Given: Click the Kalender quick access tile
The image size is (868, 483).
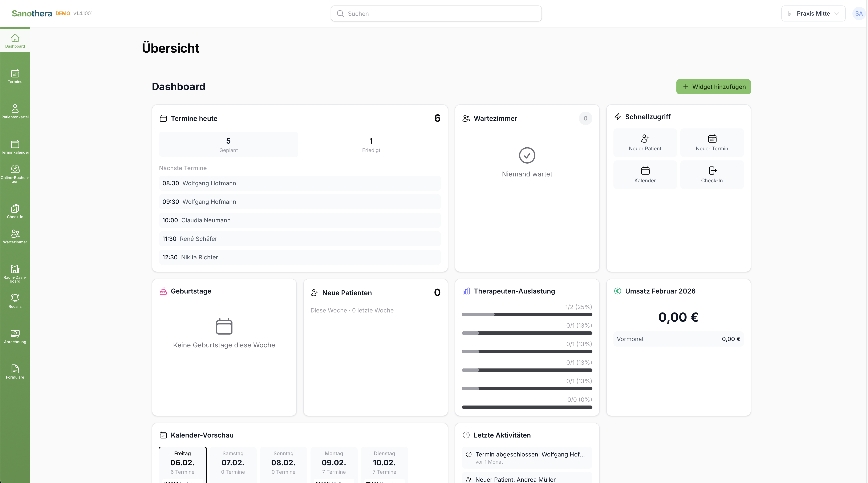Looking at the screenshot, I should click(x=645, y=175).
